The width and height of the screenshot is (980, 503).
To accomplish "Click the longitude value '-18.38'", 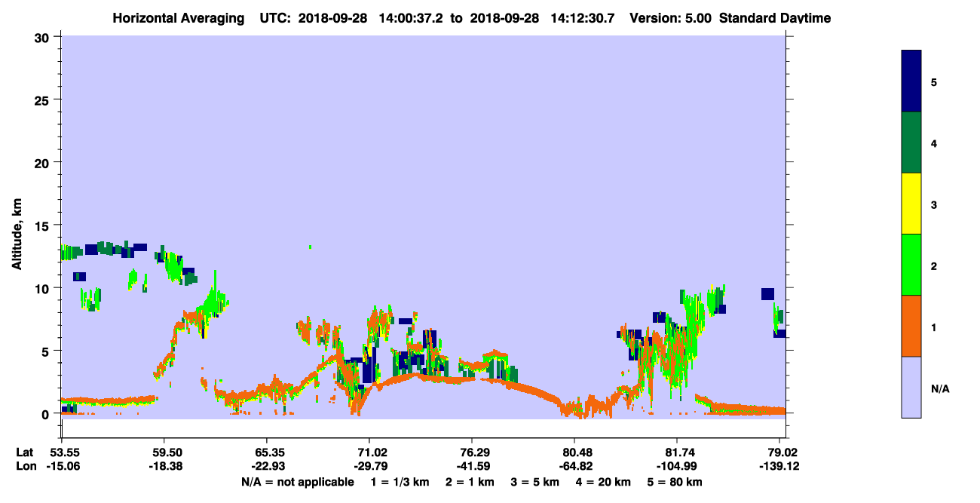I will click(x=164, y=466).
